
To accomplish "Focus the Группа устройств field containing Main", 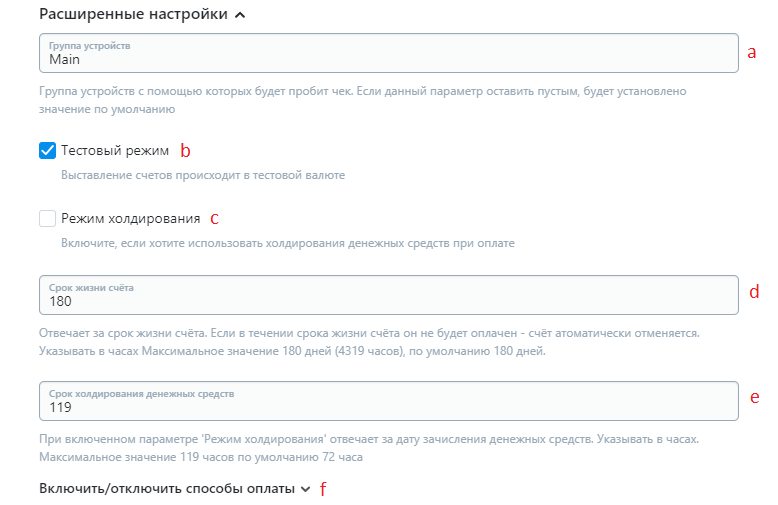I will coord(388,53).
